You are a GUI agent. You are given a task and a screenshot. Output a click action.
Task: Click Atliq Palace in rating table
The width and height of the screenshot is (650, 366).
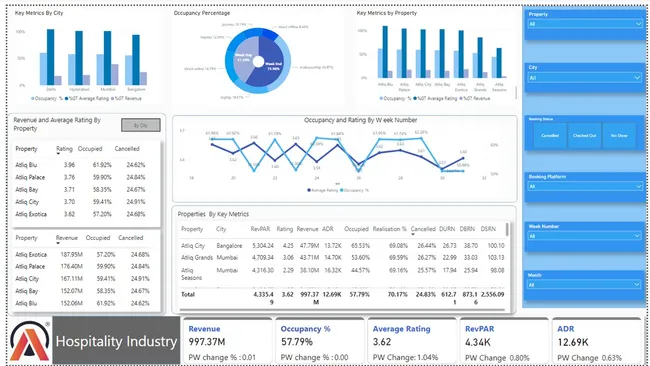(x=30, y=177)
